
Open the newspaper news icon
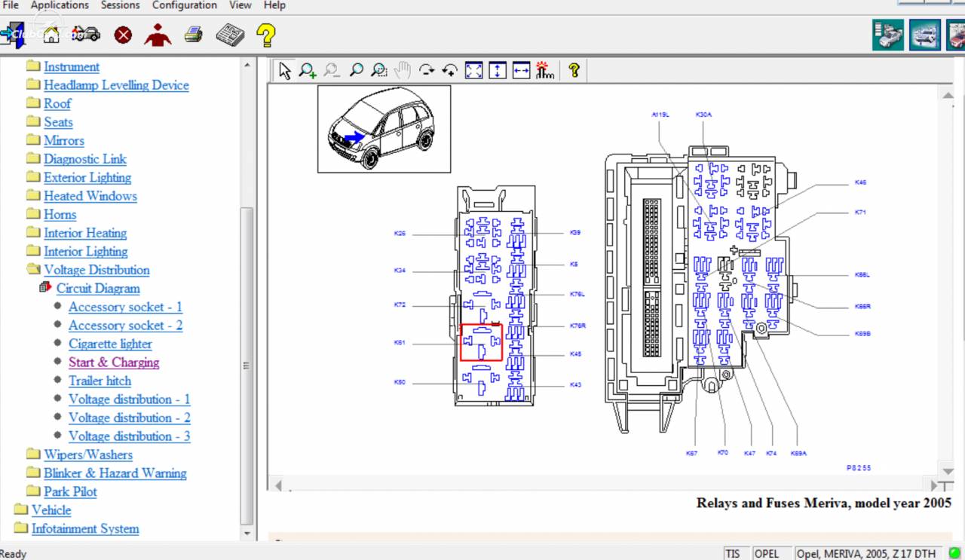229,35
